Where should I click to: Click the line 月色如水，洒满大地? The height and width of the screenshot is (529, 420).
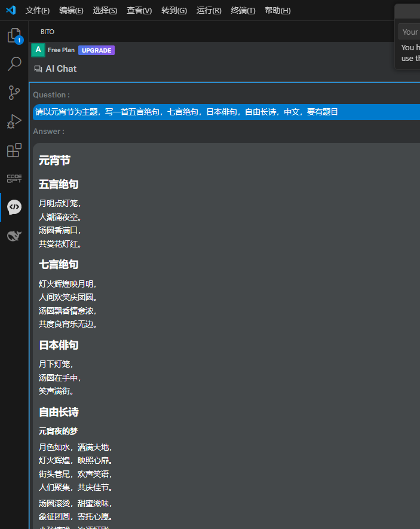pos(75,447)
